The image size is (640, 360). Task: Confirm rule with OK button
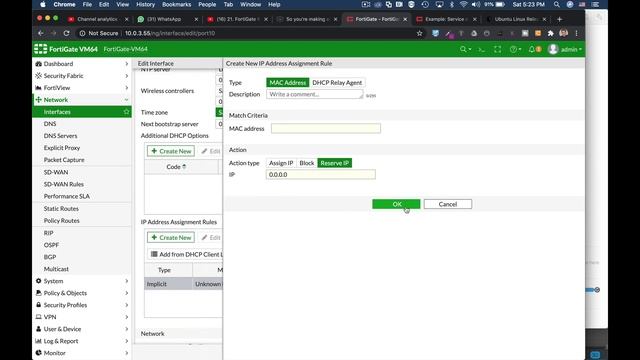(x=396, y=204)
